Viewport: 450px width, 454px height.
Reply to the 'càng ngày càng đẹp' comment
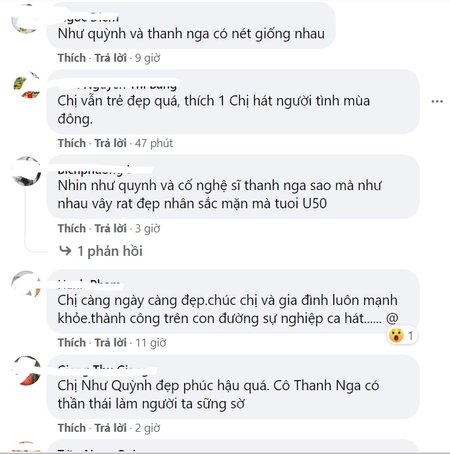point(110,343)
